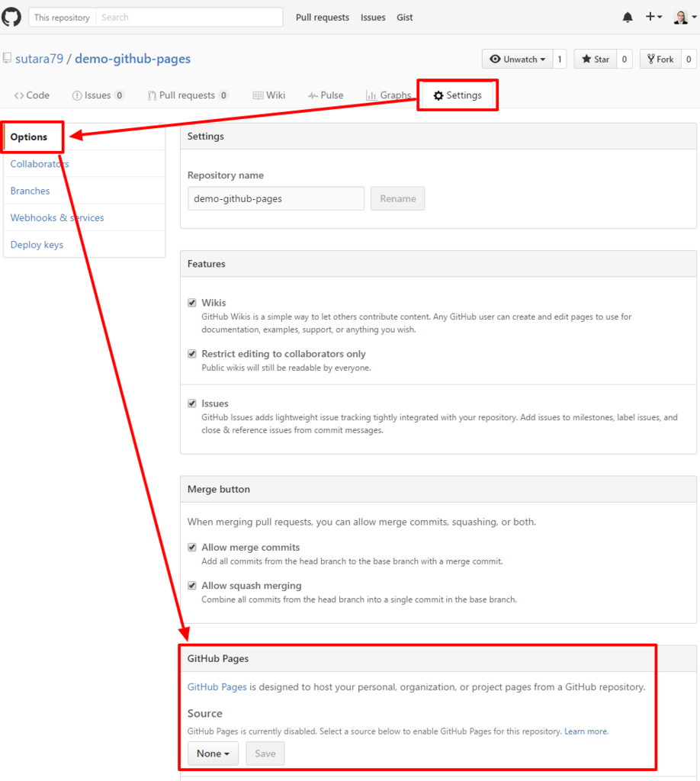Go to Pull requests in top navigation
The height and width of the screenshot is (781, 700).
[x=323, y=18]
